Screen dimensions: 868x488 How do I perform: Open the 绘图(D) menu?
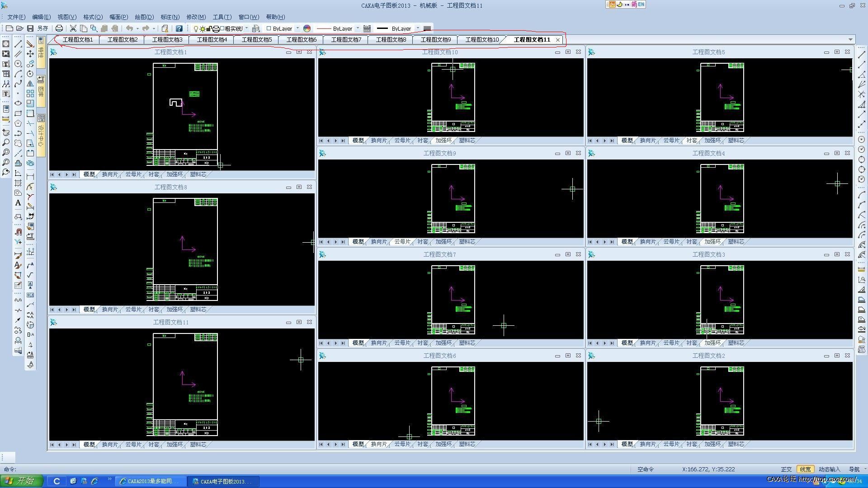144,17
